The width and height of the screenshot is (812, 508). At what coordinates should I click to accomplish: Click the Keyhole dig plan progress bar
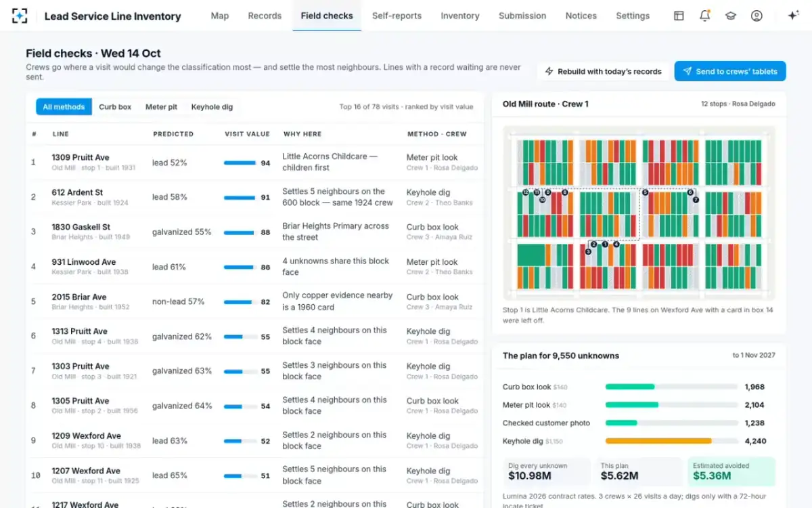click(x=671, y=441)
